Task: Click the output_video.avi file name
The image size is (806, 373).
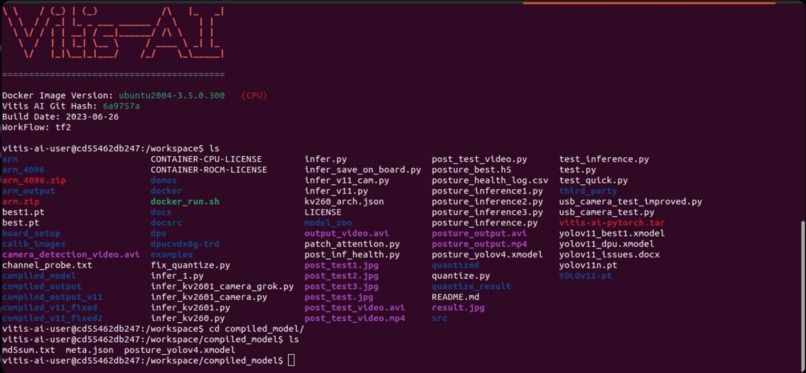Action: pos(347,233)
